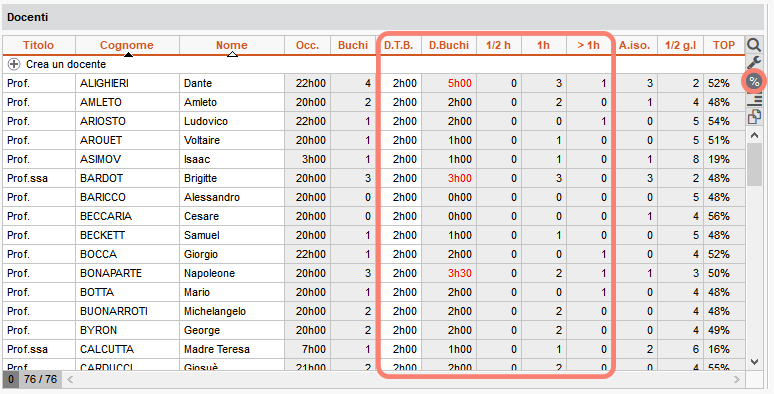Select the CALCUTTA surname cell
The image size is (774, 394).
[x=127, y=350]
